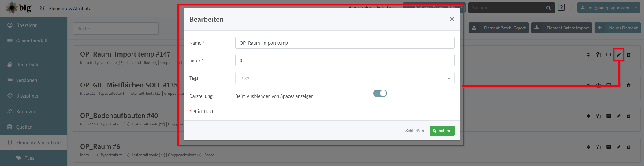
Task: Open the help question mark icon
Action: pyautogui.click(x=561, y=7)
